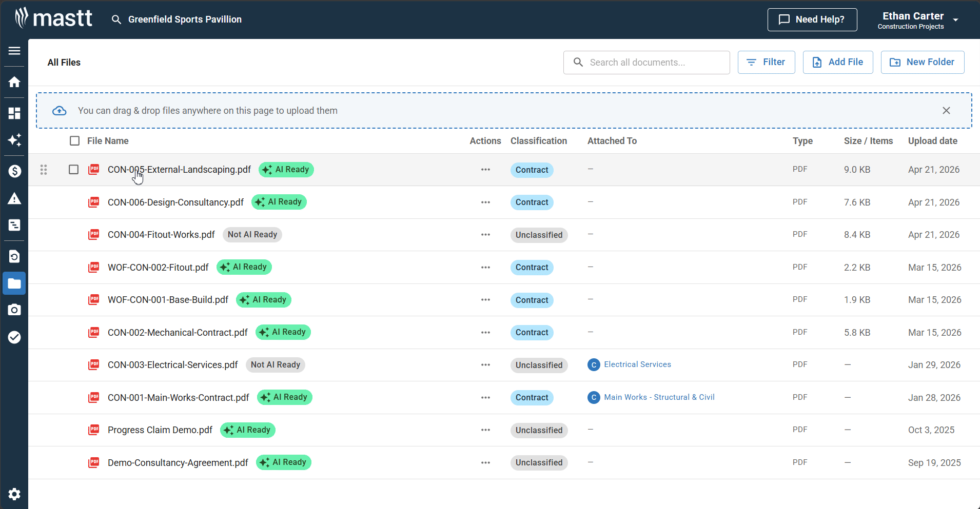Click the Filter button
This screenshot has height=509, width=980.
[x=766, y=62]
